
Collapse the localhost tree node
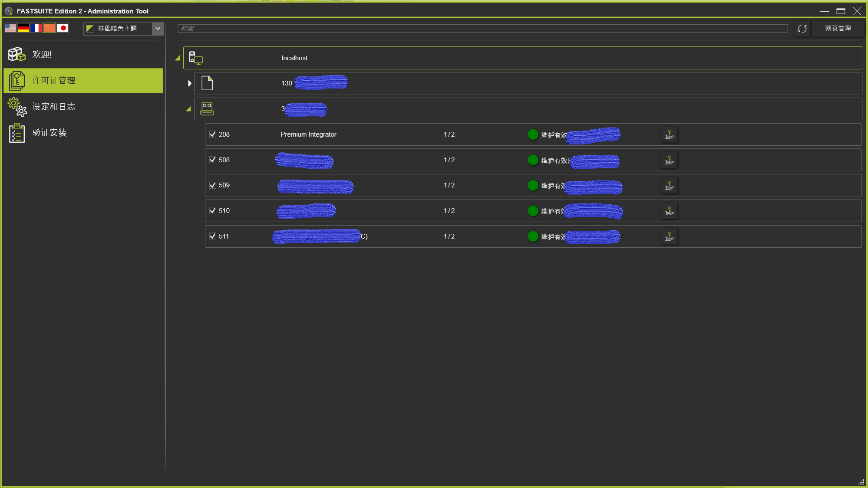pos(178,58)
